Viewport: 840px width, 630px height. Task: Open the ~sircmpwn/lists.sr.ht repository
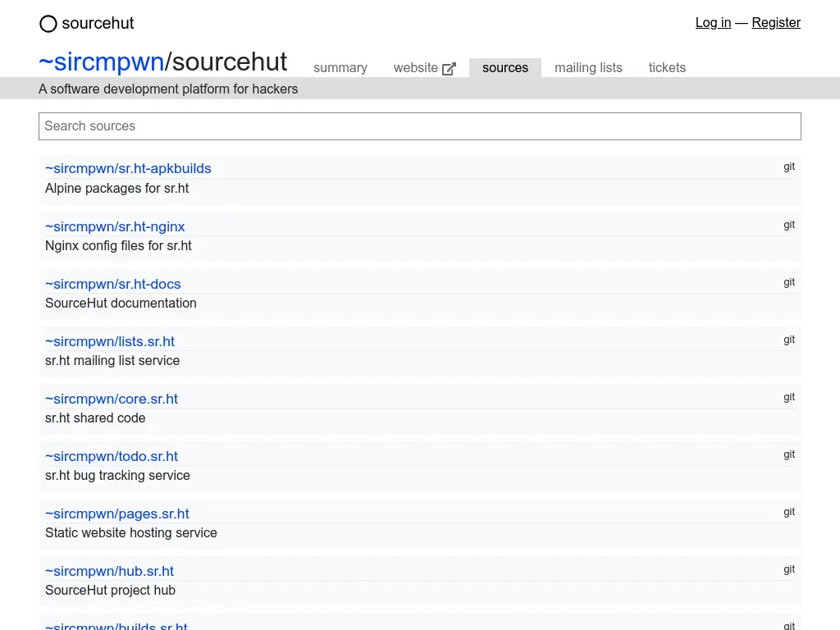(110, 341)
